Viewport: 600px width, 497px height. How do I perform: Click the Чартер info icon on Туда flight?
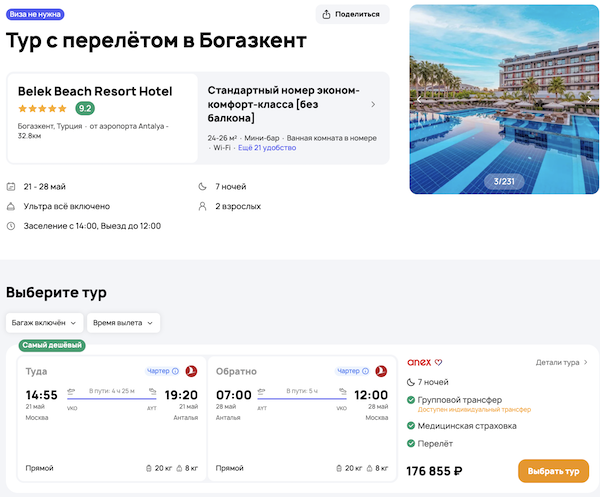(x=176, y=371)
